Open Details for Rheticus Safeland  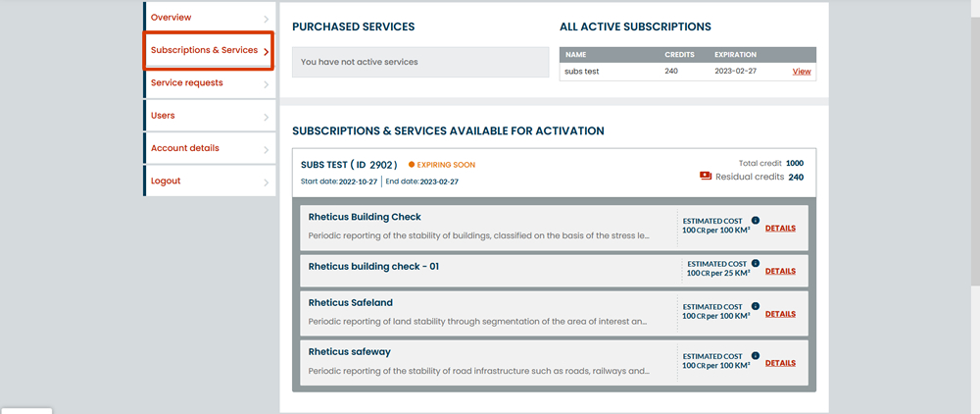780,314
